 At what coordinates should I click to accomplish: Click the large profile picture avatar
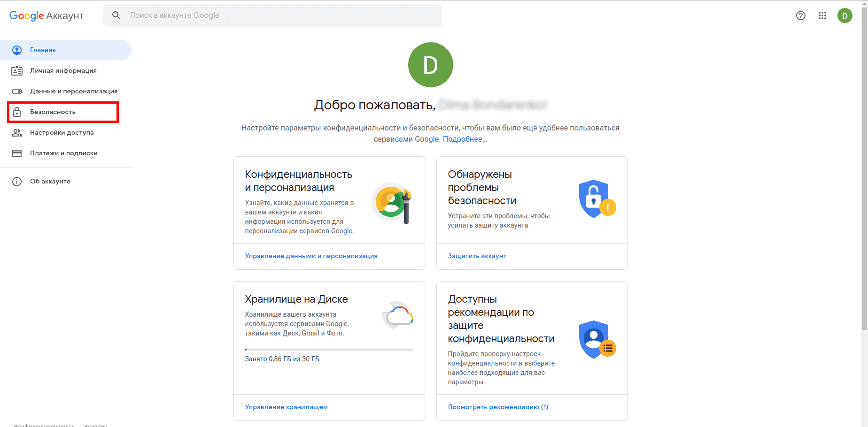point(430,65)
